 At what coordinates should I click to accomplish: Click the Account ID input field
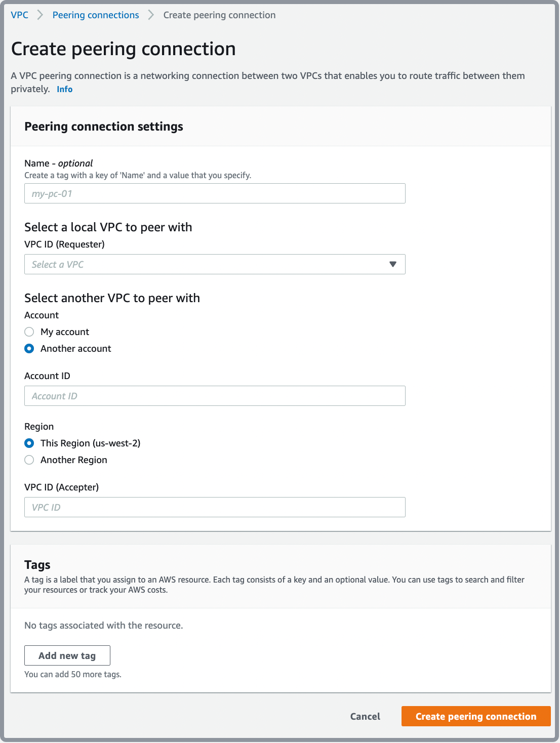tap(215, 396)
